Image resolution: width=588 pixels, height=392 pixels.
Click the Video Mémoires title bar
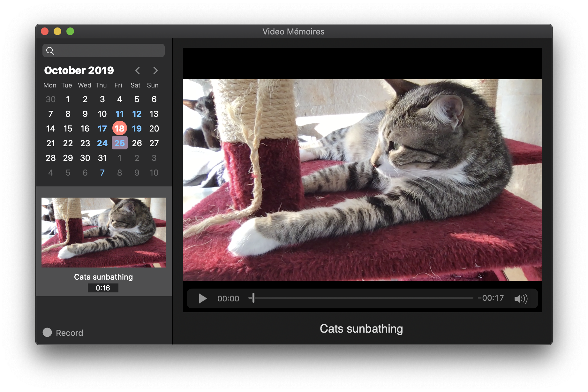[x=294, y=31]
